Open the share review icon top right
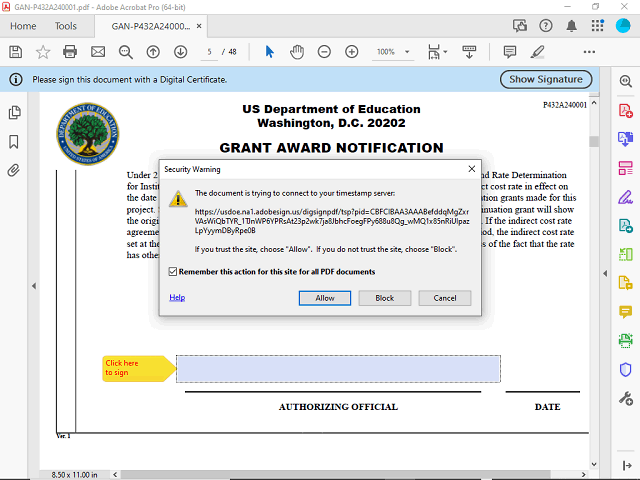The width and height of the screenshot is (640, 480). [520, 26]
